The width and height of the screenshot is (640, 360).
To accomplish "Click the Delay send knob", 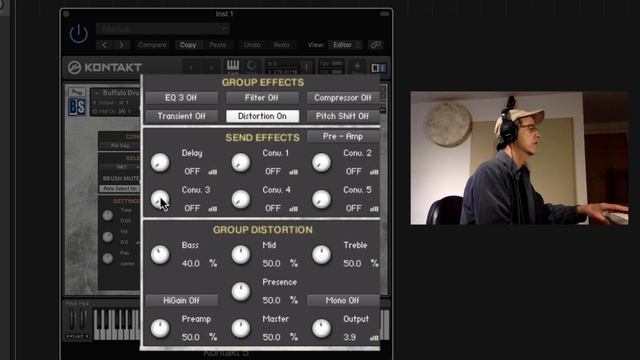I will coord(160,162).
